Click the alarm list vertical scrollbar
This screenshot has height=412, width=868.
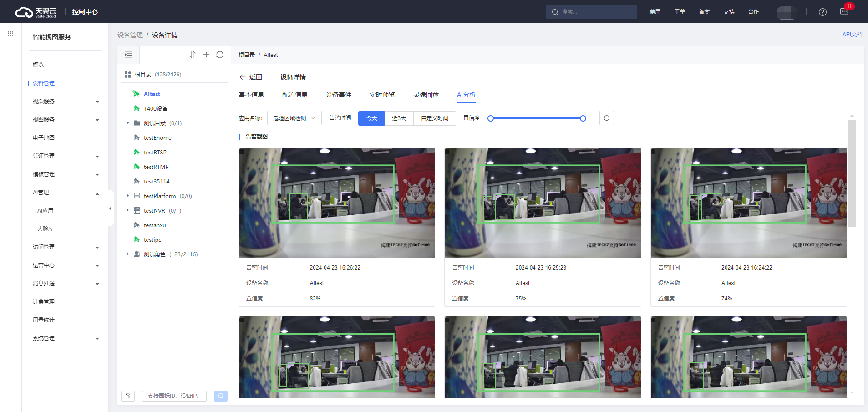(x=852, y=173)
